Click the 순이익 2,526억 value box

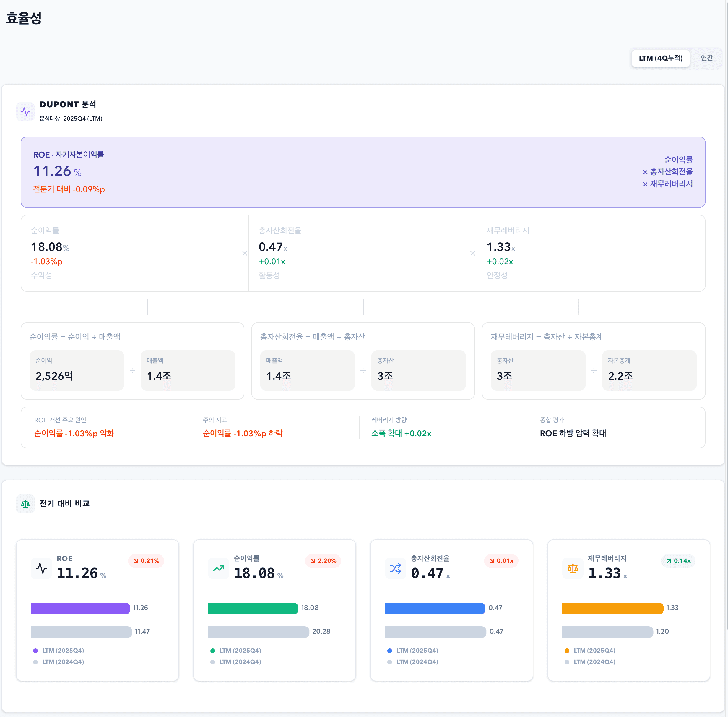tap(77, 370)
